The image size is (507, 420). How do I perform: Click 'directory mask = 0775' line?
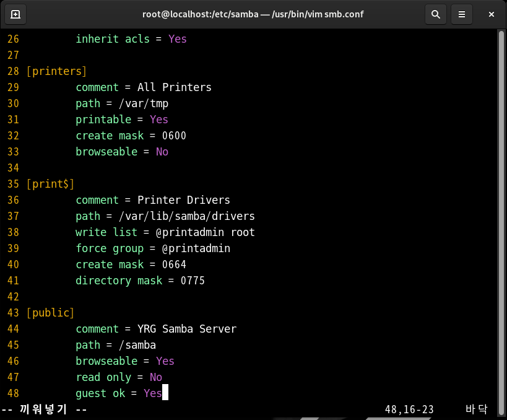(140, 281)
